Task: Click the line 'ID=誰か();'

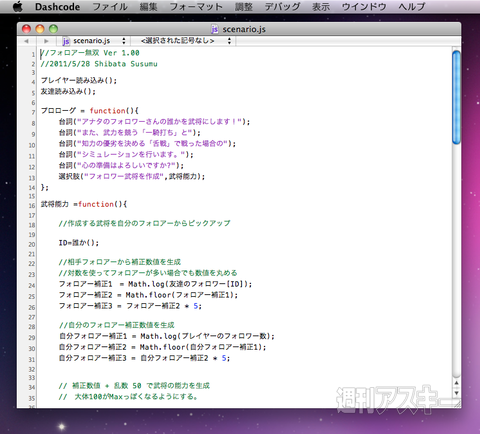Action: click(x=79, y=243)
